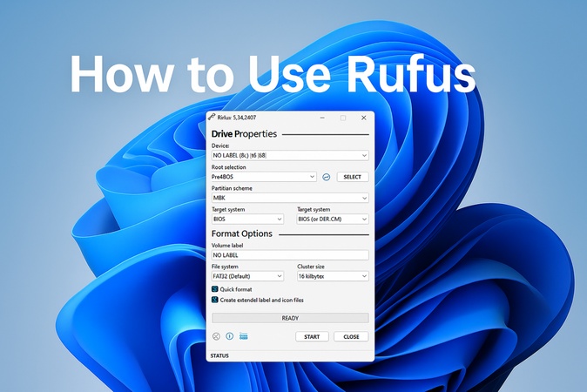Toggle Create extended label and icon files
The image size is (587, 392).
(x=215, y=300)
